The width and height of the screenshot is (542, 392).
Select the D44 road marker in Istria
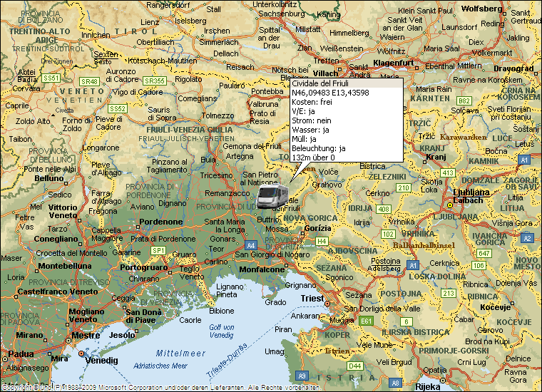tap(355, 366)
